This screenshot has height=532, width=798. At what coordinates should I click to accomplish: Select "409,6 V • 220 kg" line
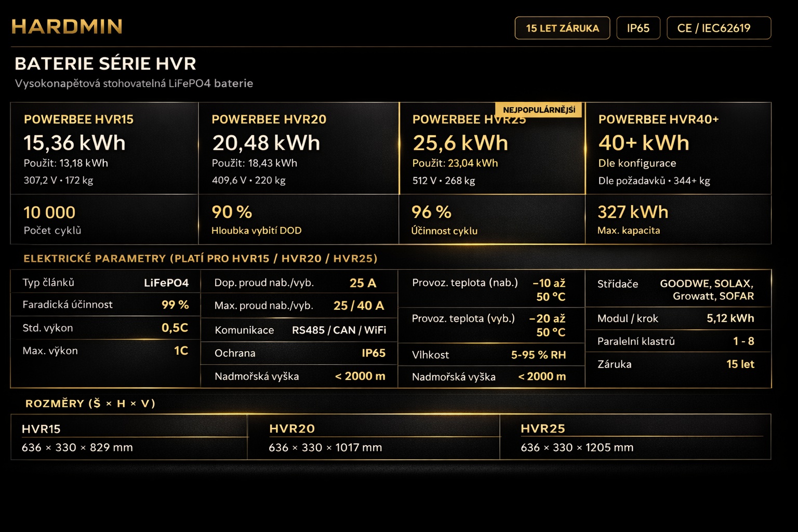pos(249,180)
